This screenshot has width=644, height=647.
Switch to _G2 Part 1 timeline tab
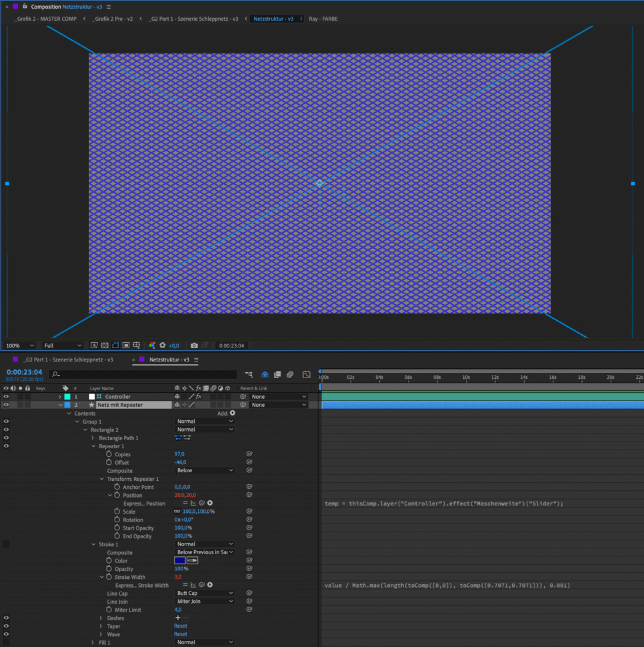click(67, 360)
